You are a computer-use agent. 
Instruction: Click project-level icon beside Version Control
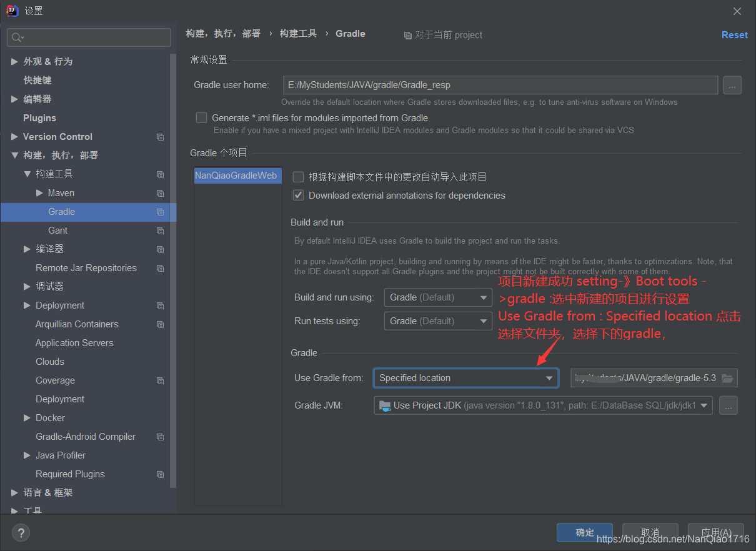[x=161, y=137]
